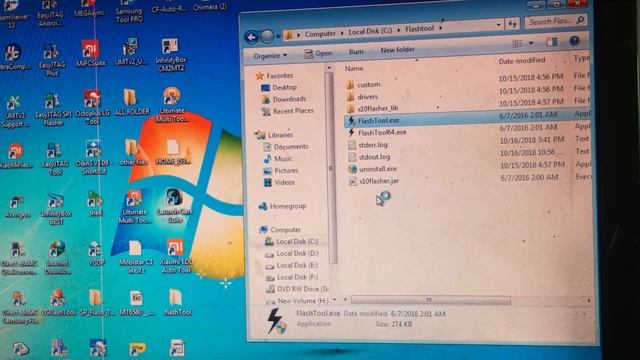Click the refresh button beside address bar
Image resolution: width=640 pixels, height=360 pixels.
click(x=512, y=24)
